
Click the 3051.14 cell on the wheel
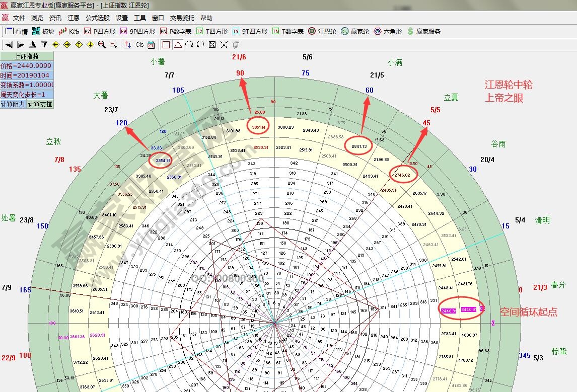(258, 126)
